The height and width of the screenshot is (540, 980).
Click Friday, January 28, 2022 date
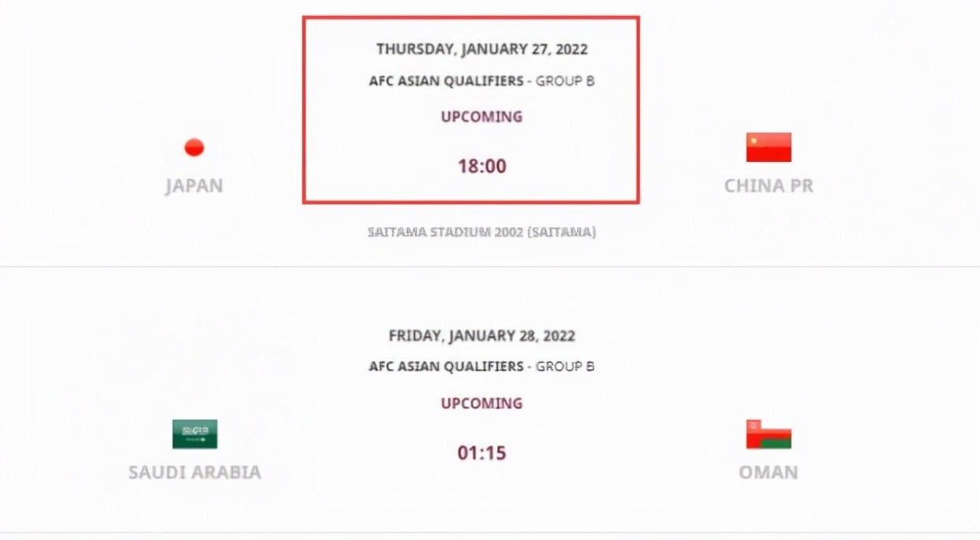click(482, 336)
